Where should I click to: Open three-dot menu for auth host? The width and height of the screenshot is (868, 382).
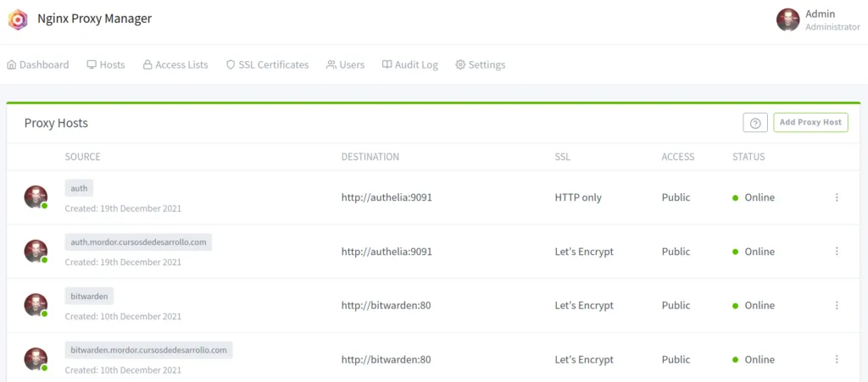pyautogui.click(x=837, y=197)
